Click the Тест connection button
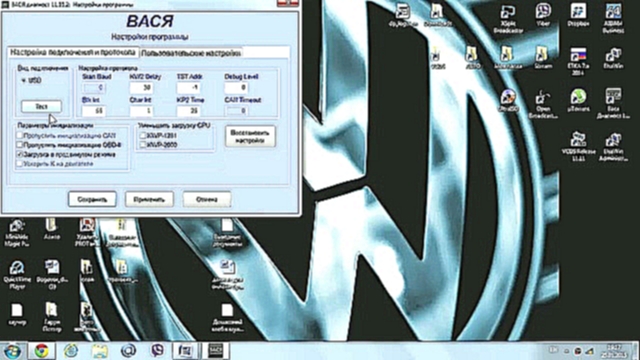 (x=41, y=106)
